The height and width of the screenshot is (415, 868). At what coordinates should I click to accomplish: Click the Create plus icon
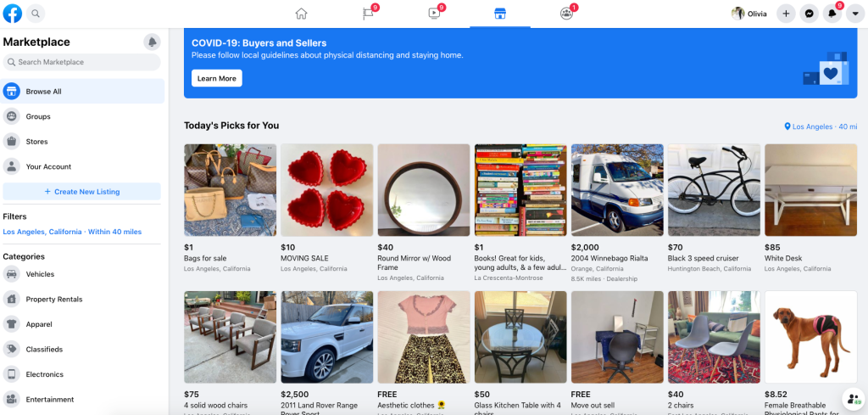coord(786,14)
